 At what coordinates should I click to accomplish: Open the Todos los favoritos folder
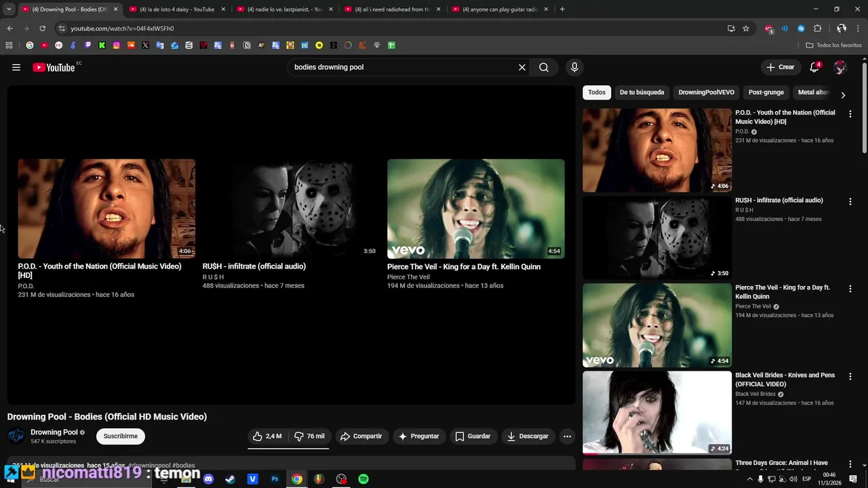coord(833,45)
